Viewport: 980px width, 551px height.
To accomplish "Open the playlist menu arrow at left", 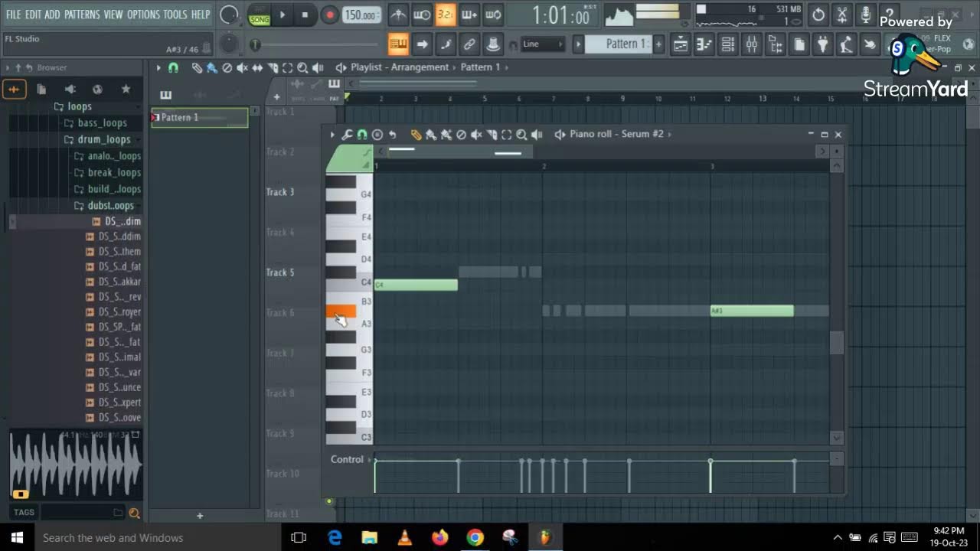I will click(158, 68).
